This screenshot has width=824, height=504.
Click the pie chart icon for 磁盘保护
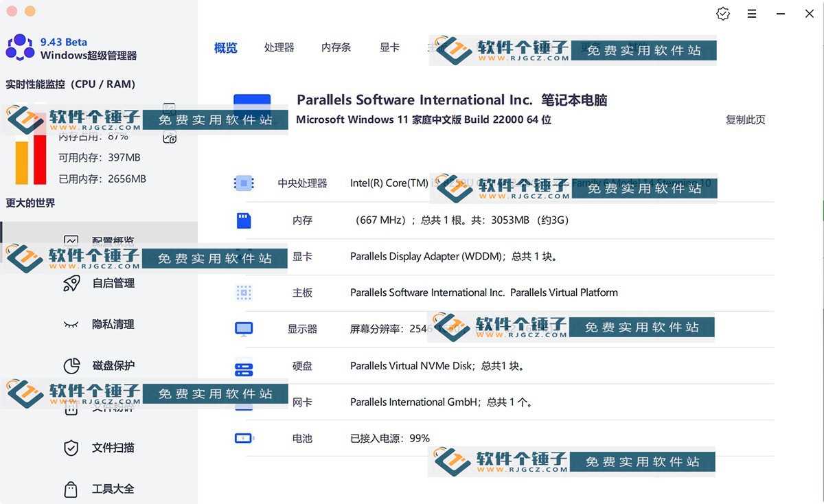coord(71,366)
